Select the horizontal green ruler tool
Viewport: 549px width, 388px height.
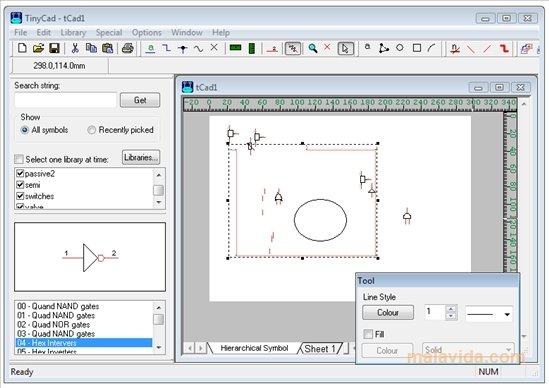235,48
